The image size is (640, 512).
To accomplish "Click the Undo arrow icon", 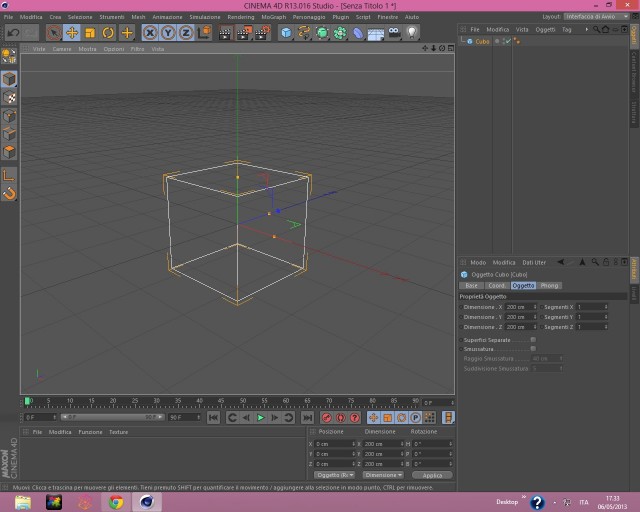I will click(13, 33).
